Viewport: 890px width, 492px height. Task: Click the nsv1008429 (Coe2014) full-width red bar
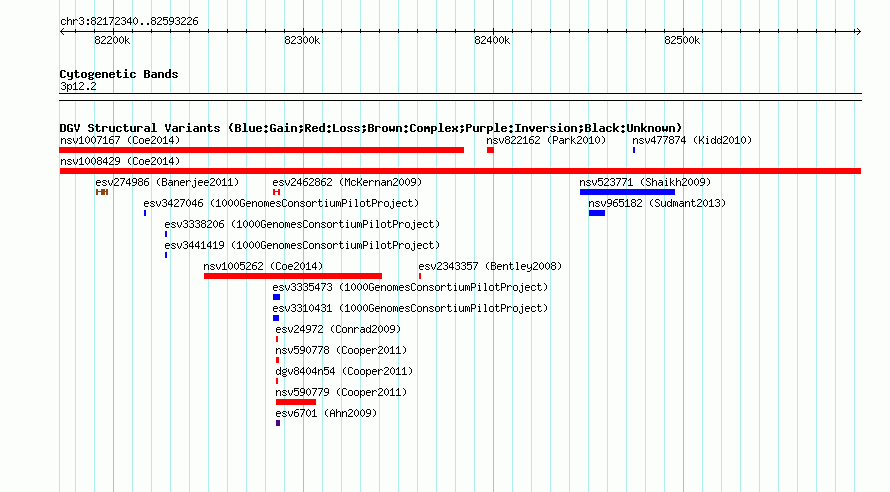pyautogui.click(x=460, y=171)
